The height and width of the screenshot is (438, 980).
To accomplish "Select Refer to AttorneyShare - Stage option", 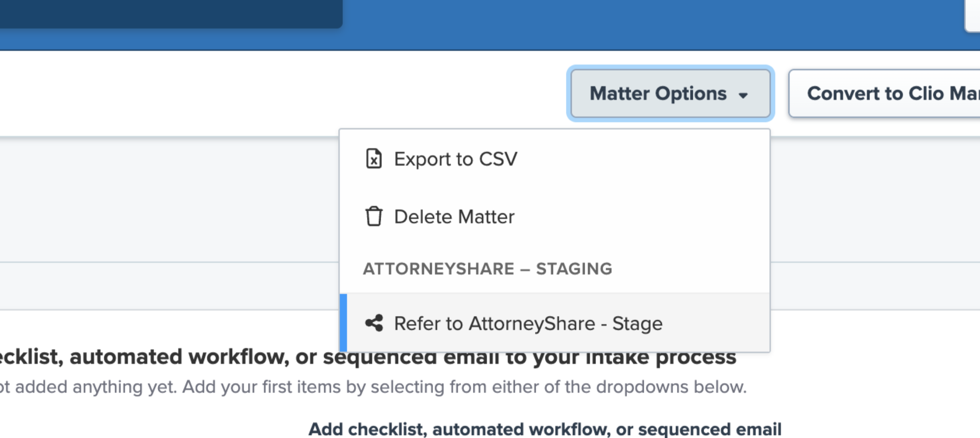I will [528, 323].
